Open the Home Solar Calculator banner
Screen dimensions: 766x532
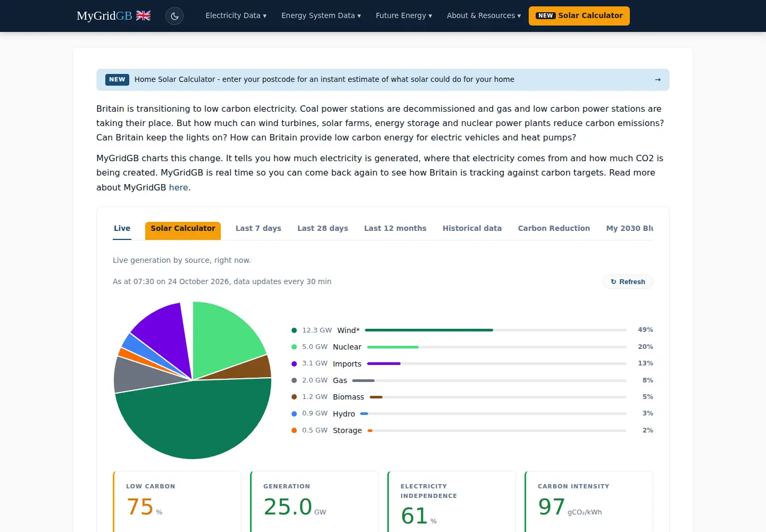click(x=383, y=80)
